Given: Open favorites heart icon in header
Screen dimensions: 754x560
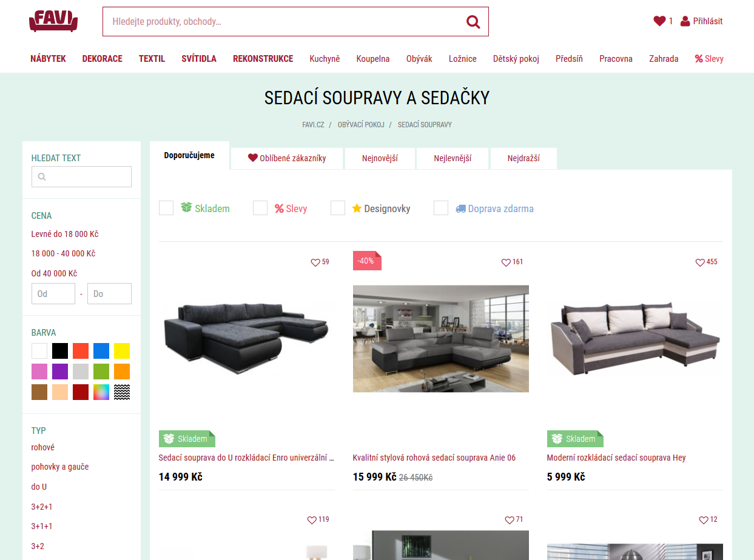Looking at the screenshot, I should pos(659,21).
